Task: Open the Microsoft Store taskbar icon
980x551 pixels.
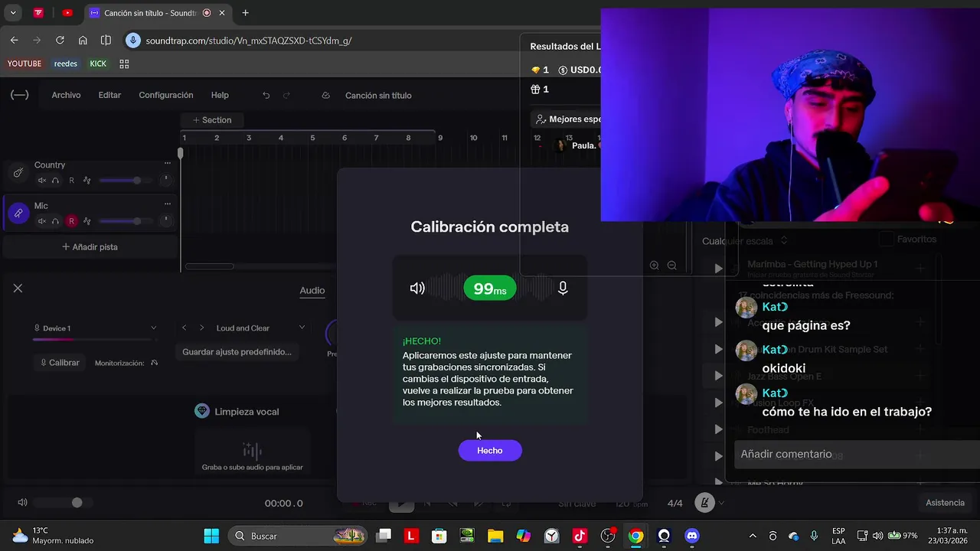Action: [439, 536]
